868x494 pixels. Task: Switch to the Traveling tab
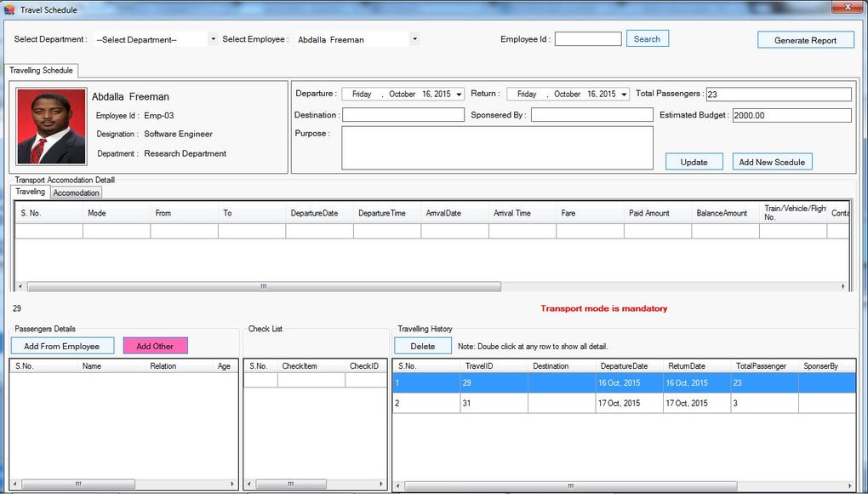pyautogui.click(x=31, y=192)
